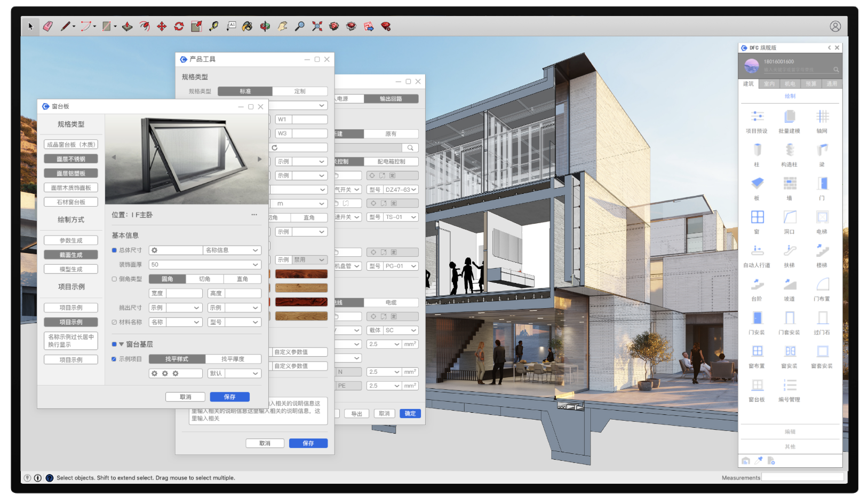Collapse the 窗台基层 section triangle
868x503 pixels.
(121, 344)
